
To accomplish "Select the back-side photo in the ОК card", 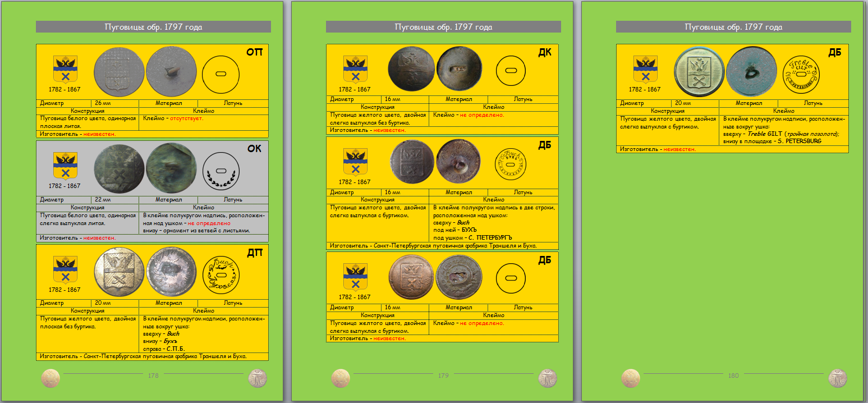I will point(171,169).
